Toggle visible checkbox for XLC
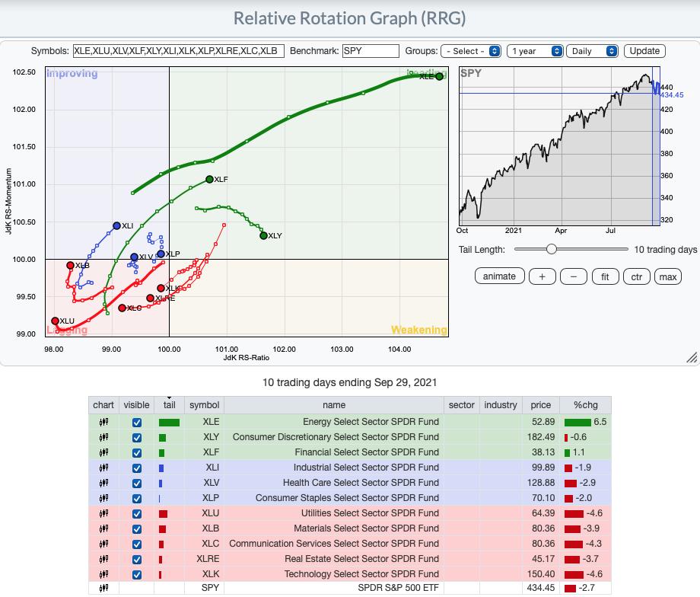This screenshot has width=700, height=597. click(x=137, y=544)
